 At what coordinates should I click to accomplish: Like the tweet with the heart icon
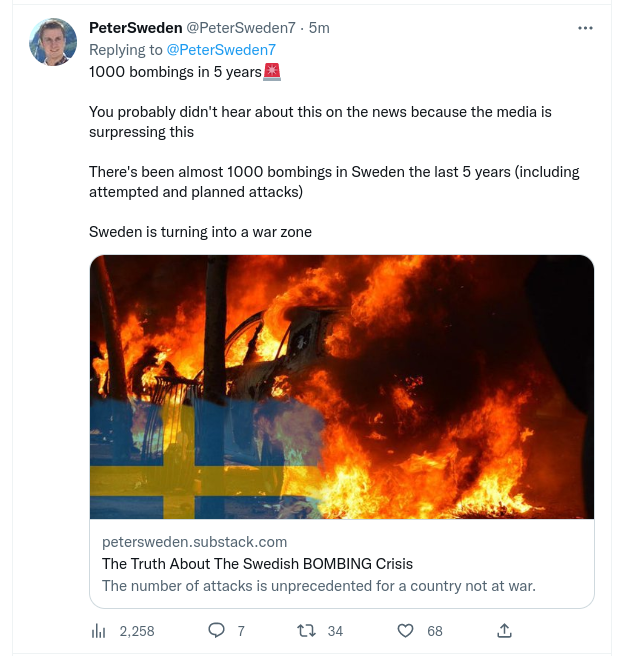[406, 631]
